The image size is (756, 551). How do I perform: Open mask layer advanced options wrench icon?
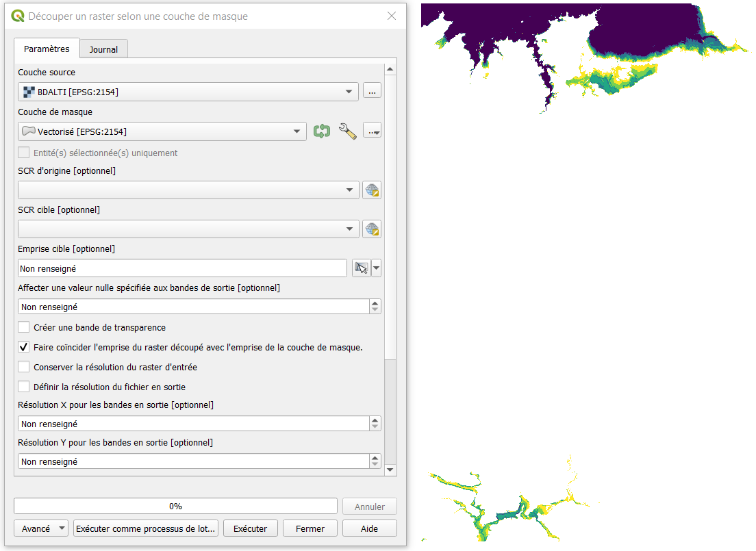click(348, 131)
